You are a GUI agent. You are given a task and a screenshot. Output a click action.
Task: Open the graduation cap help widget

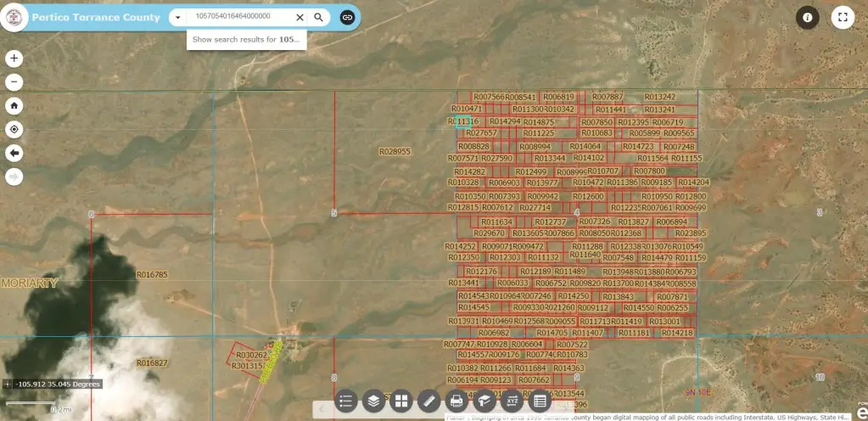[x=484, y=401]
